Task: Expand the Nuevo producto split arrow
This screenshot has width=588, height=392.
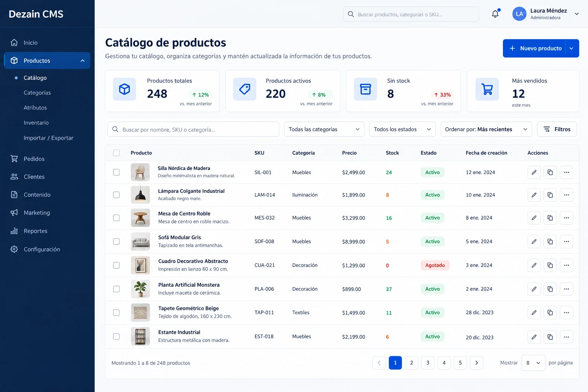Action: tap(572, 48)
